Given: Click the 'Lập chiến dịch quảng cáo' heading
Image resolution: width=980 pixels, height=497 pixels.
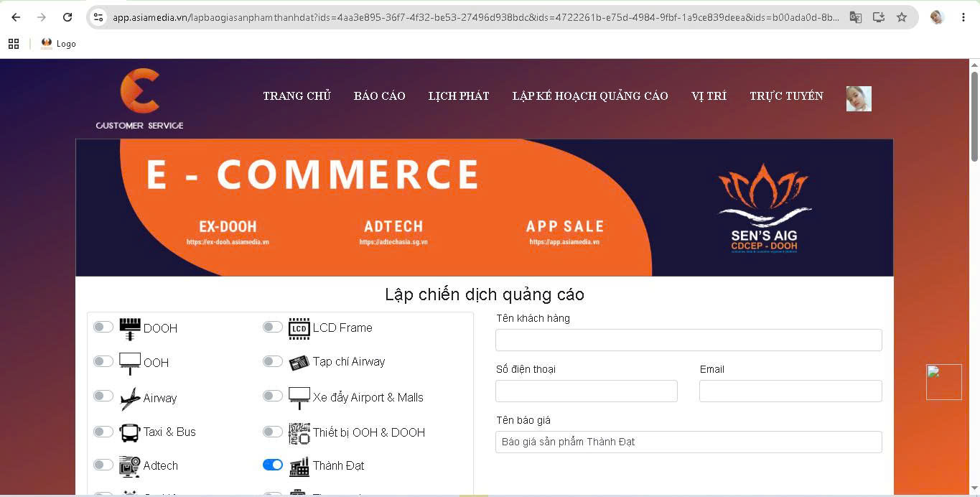Looking at the screenshot, I should 485,294.
